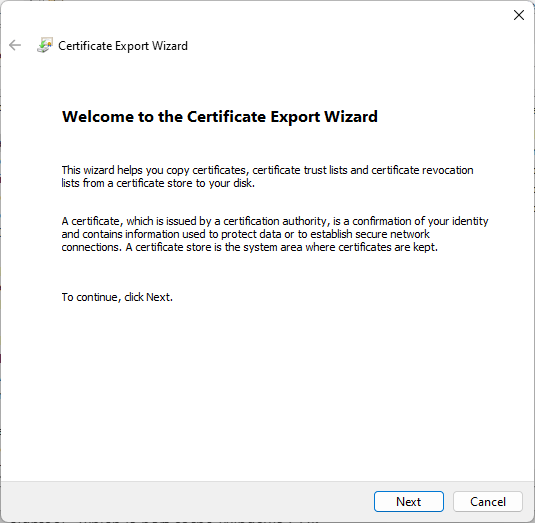
Task: Cancel the Certificate Export Wizard
Action: (488, 502)
